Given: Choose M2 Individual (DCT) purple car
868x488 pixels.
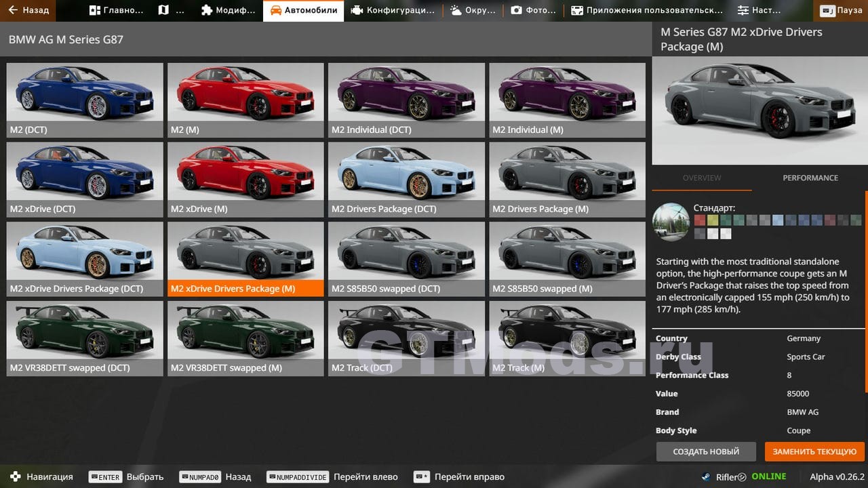Looking at the screenshot, I should 406,100.
